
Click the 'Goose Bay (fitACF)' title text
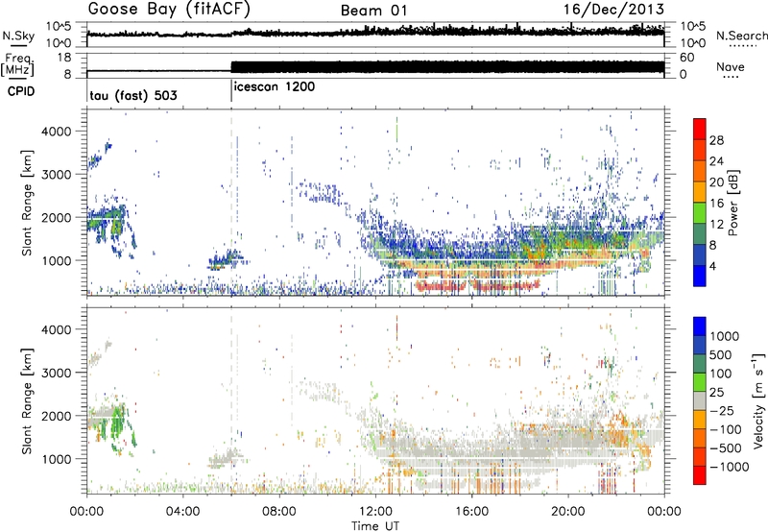pyautogui.click(x=169, y=10)
